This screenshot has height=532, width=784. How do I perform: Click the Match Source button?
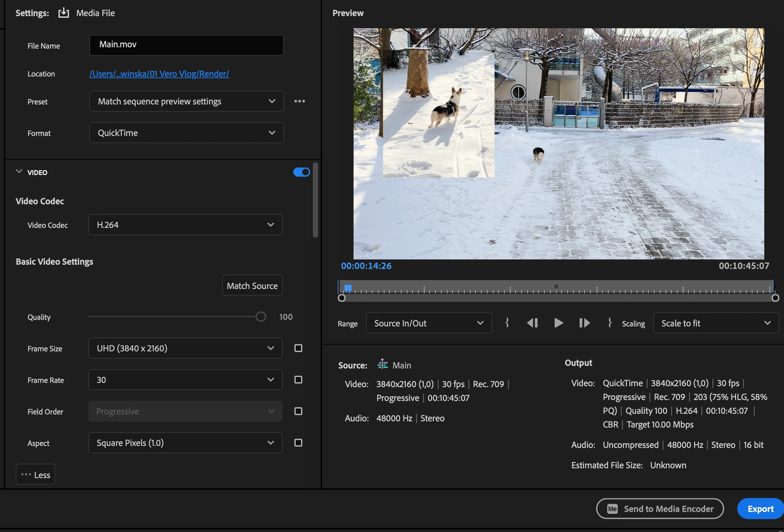(x=252, y=286)
